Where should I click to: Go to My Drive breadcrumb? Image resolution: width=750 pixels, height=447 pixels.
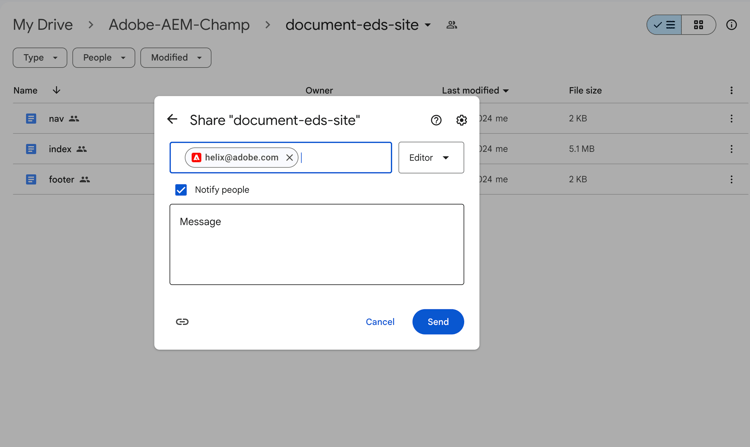(43, 25)
